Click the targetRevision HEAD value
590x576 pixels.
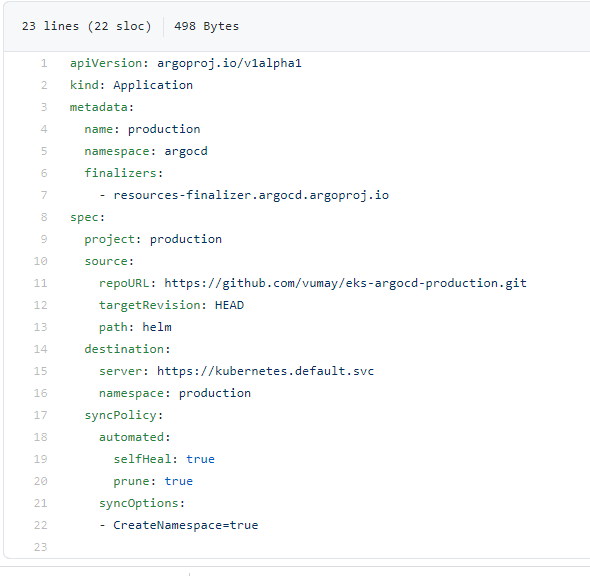point(229,305)
